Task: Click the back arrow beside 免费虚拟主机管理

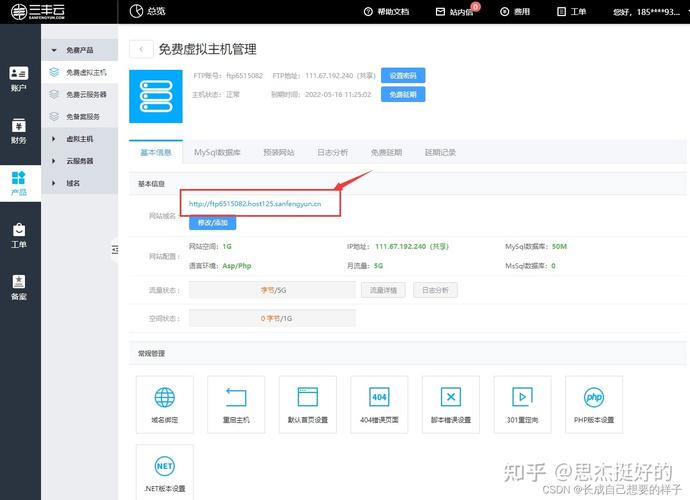Action: pos(141,49)
